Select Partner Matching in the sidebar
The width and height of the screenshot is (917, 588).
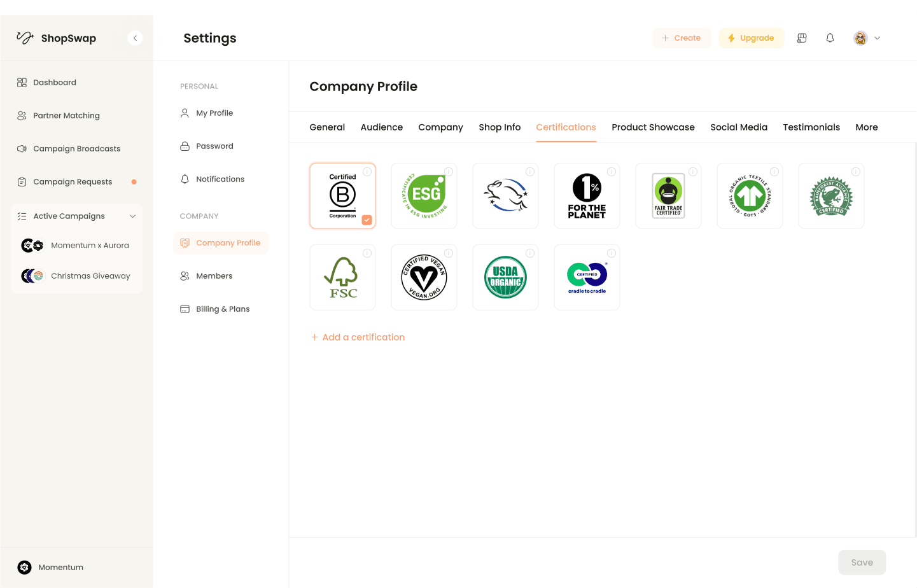[66, 115]
